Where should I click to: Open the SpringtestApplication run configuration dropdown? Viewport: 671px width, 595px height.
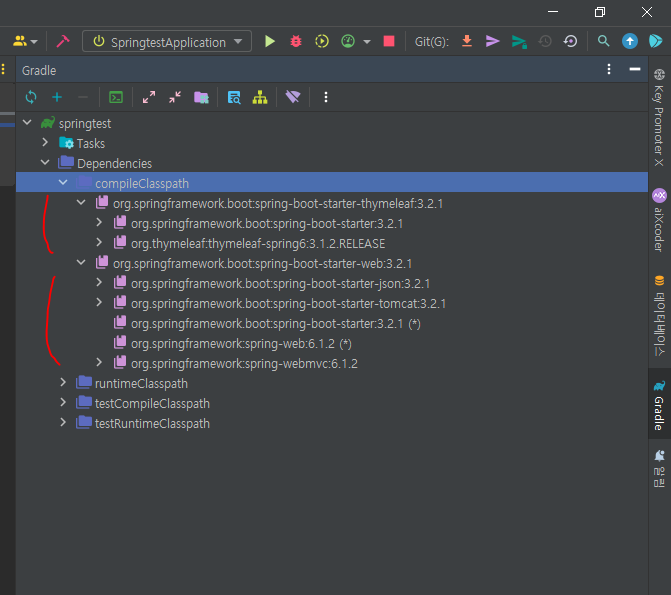click(x=167, y=42)
